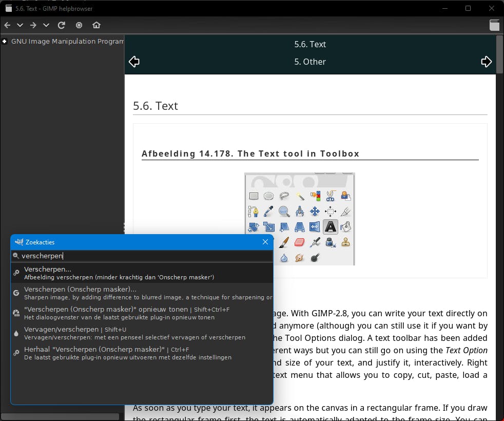This screenshot has height=421, width=504.
Task: Click the '5.6. Text' section heading
Action: (x=156, y=106)
